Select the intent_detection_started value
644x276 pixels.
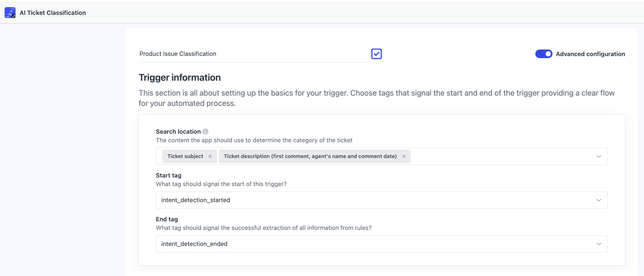click(196, 200)
